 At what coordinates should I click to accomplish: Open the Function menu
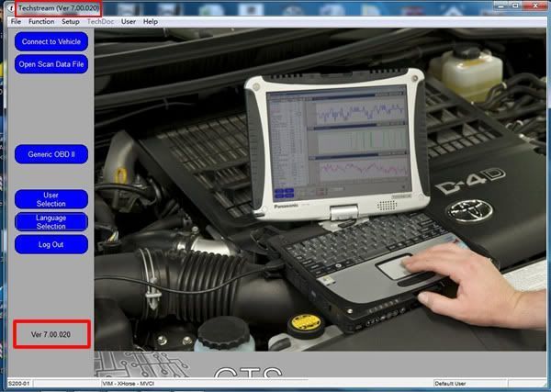click(41, 22)
